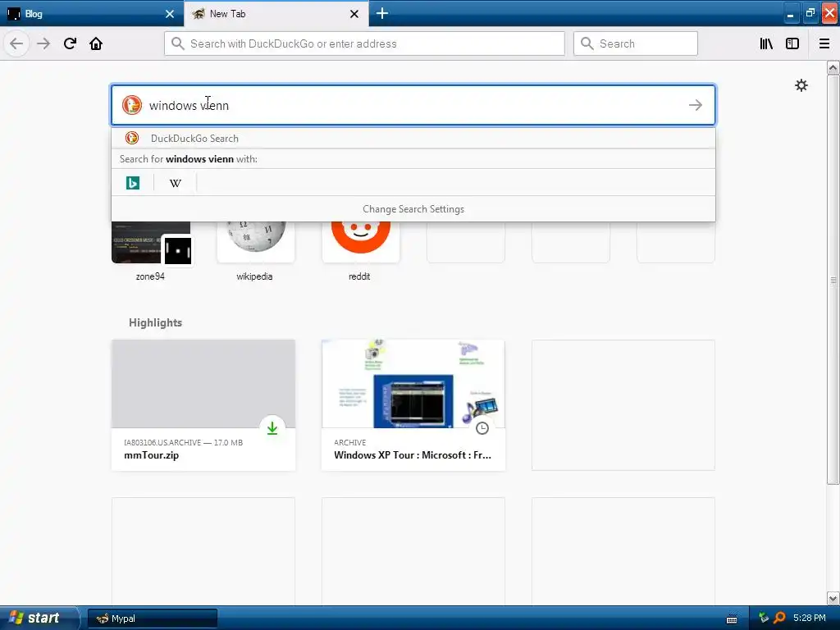Select Mypal in the taskbar
840x630 pixels.
tap(153, 619)
